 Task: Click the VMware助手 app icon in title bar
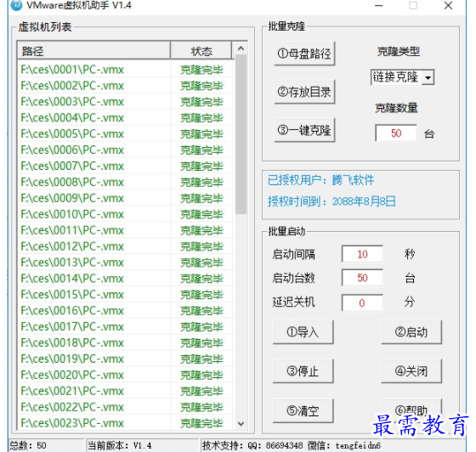(x=16, y=5)
